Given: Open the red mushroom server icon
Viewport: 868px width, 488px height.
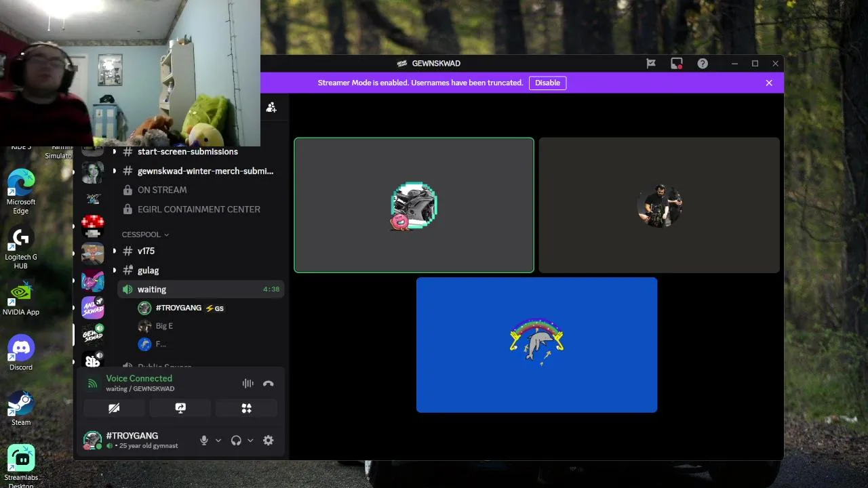Looking at the screenshot, I should pos(93,226).
